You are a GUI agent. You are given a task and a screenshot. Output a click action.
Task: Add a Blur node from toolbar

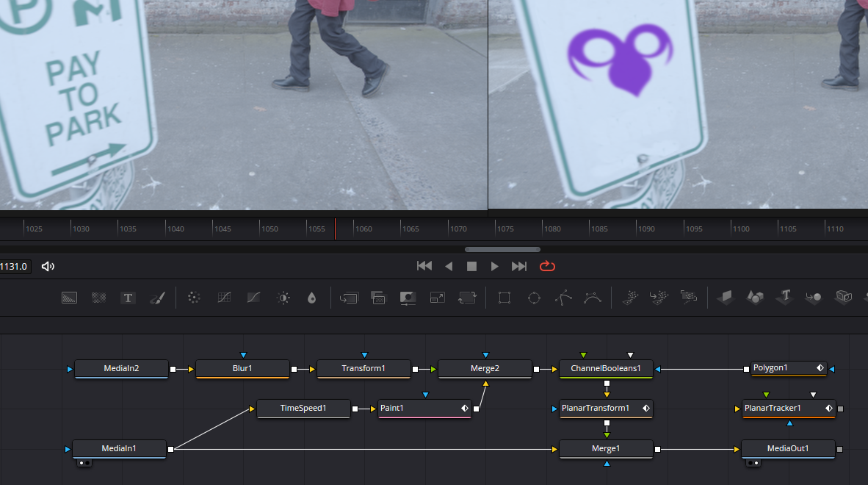311,298
